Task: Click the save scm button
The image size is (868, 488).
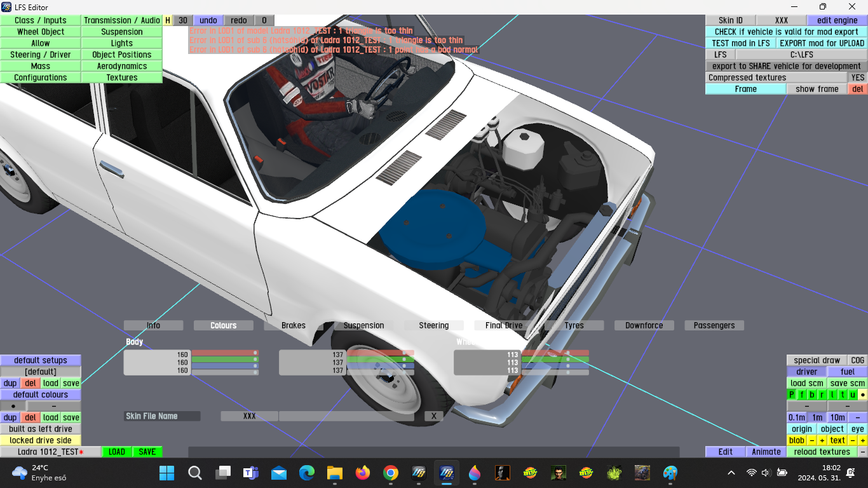Action: tap(848, 383)
